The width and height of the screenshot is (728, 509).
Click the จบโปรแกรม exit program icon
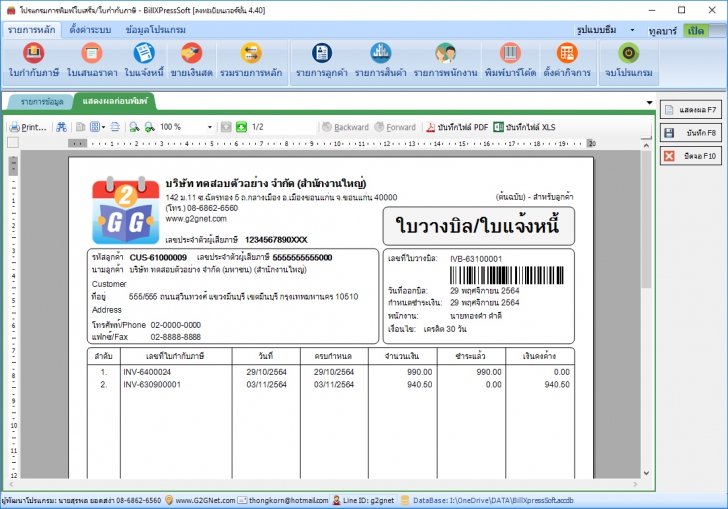pos(629,60)
